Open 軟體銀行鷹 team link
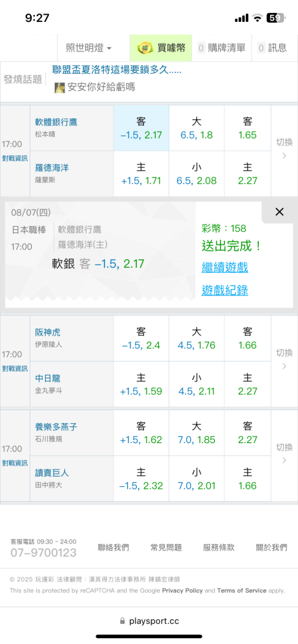 point(56,122)
